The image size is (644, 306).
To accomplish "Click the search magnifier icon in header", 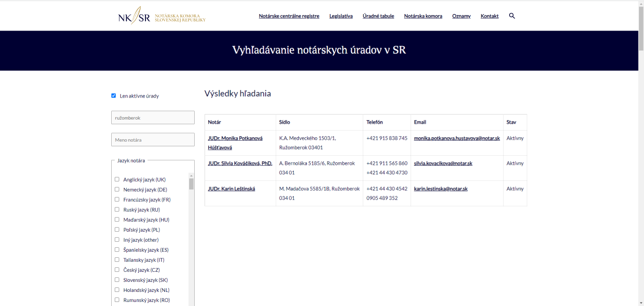I will click(x=512, y=16).
